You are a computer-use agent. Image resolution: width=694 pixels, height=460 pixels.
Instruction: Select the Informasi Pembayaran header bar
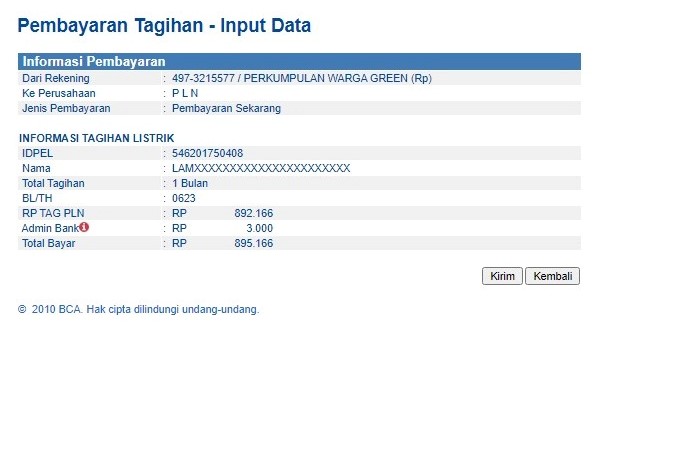click(299, 61)
